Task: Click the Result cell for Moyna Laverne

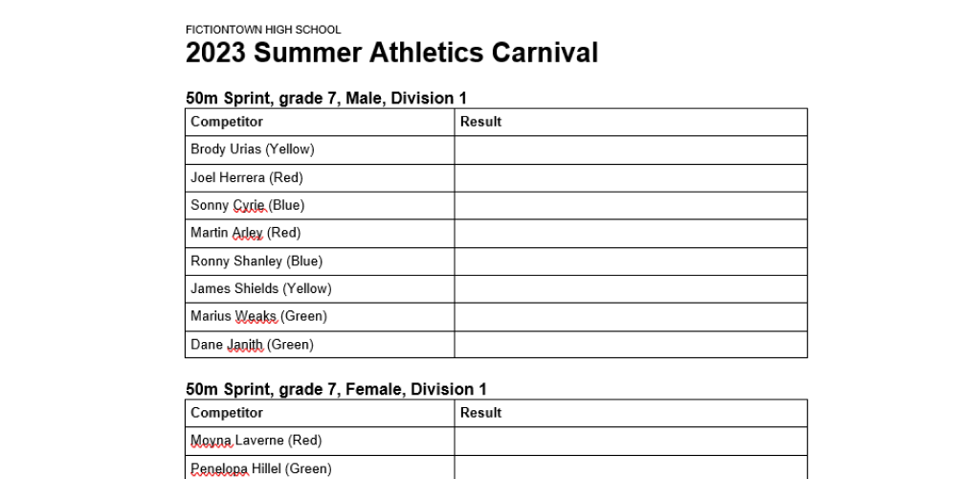Action: [x=630, y=441]
